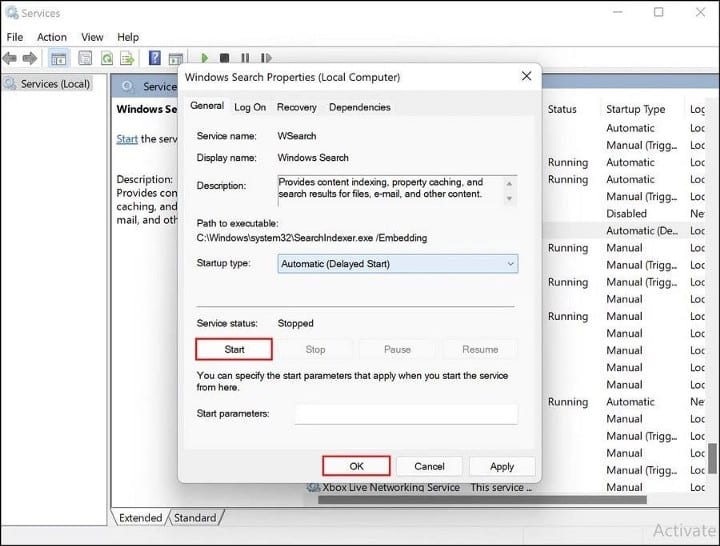Click the Disabled startup type cell
Viewport: 720px width, 546px height.
626,214
